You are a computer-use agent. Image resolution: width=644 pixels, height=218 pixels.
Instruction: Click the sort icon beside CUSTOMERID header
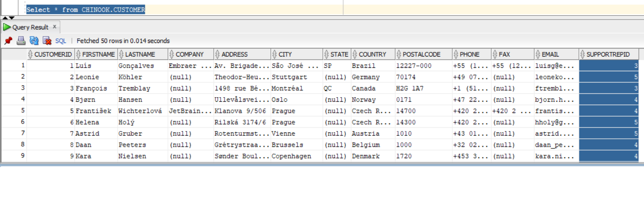(31, 55)
